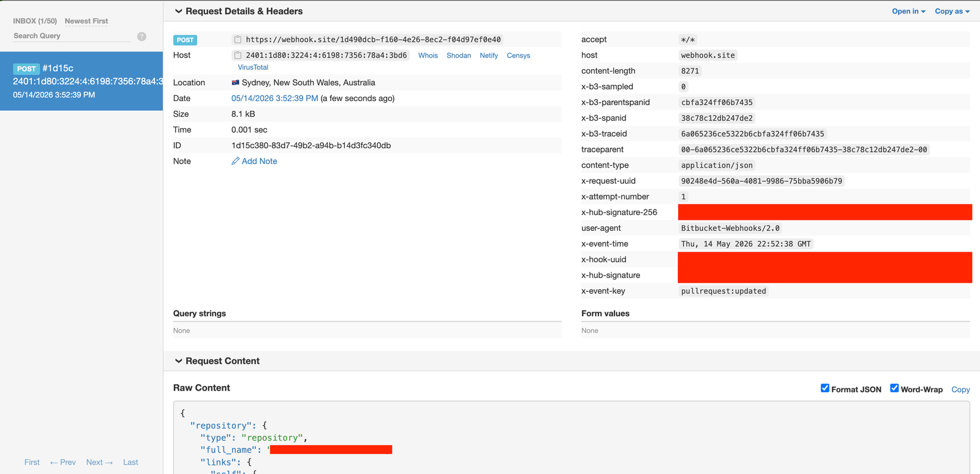Image resolution: width=980 pixels, height=474 pixels.
Task: Select the x-b3-parentspanid value cbfa324ff06b7435
Action: click(x=717, y=102)
